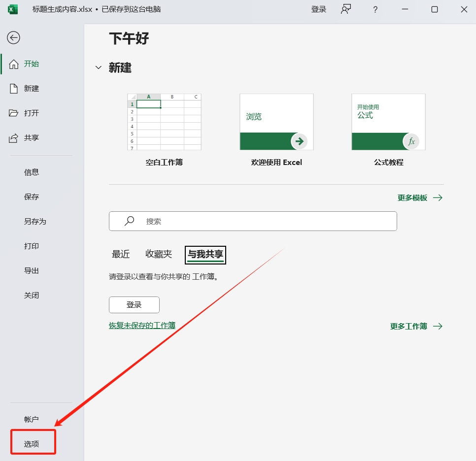Switch to the 最近 tab
Screen dimensions: 476x461
coord(121,254)
